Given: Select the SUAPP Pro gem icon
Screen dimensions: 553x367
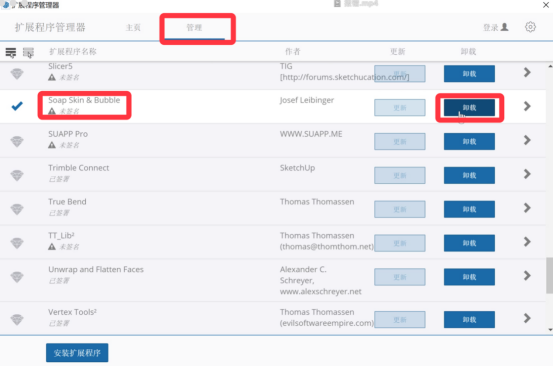Looking at the screenshot, I should point(17,141).
